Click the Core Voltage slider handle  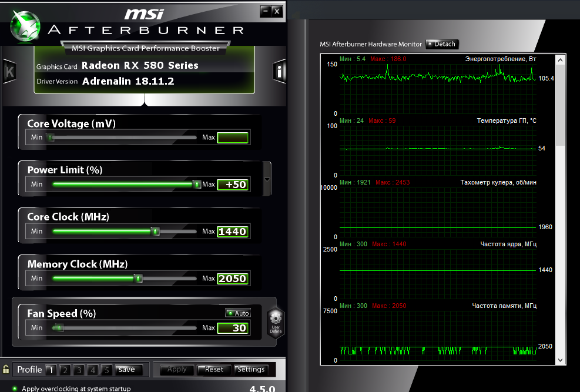51,138
